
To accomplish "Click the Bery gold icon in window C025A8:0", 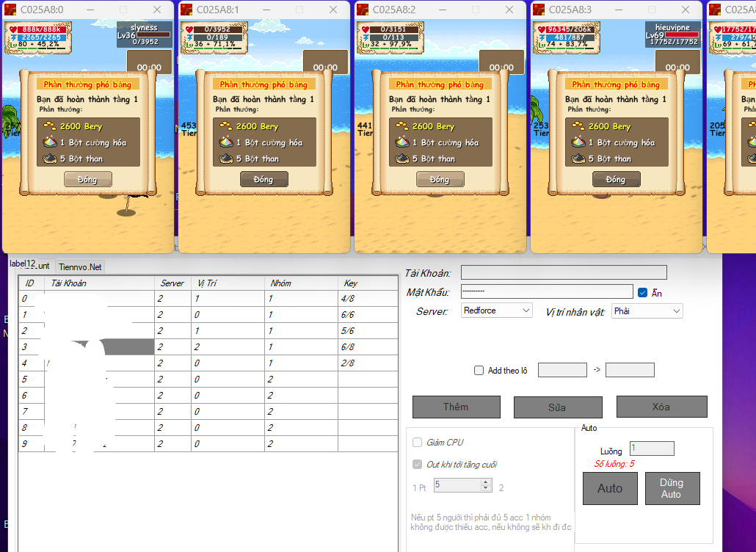I will pos(50,126).
